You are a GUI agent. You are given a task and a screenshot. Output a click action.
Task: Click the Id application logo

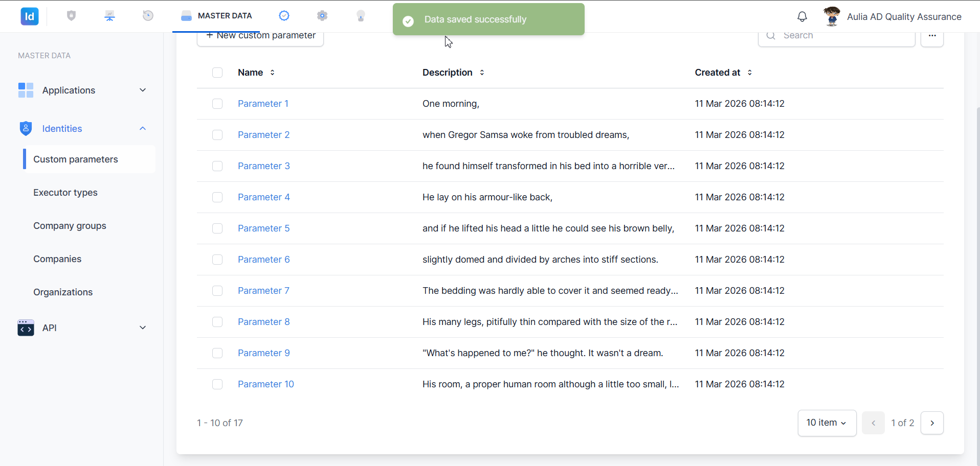point(30,16)
